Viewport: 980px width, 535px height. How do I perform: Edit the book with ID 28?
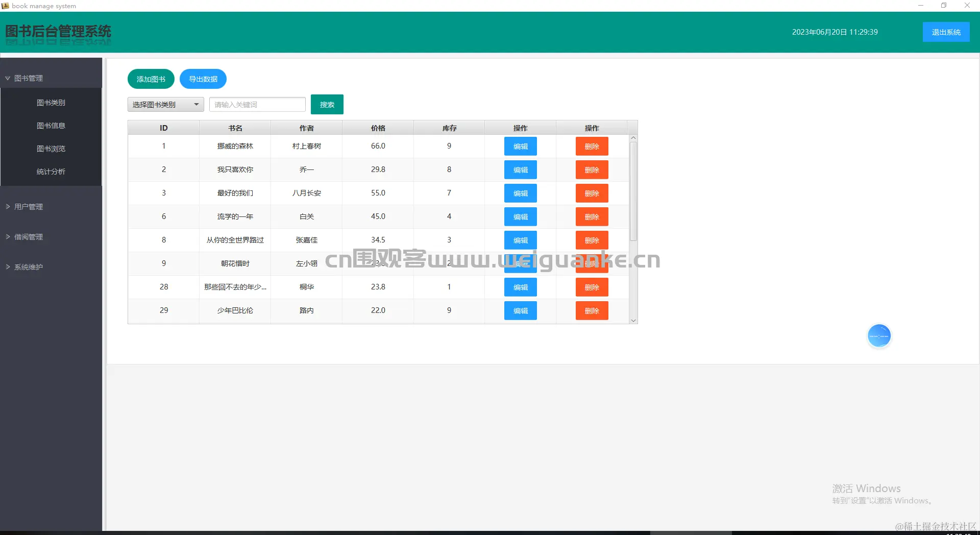(521, 287)
